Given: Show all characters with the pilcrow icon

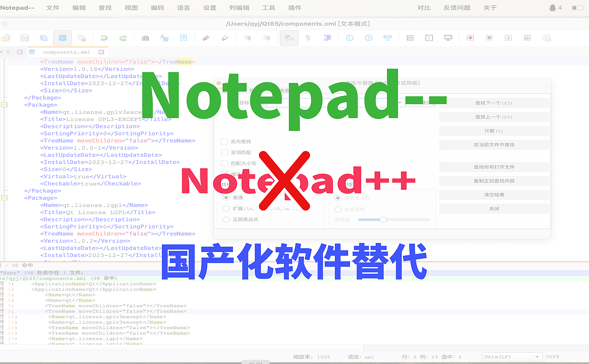Looking at the screenshot, I should (308, 38).
